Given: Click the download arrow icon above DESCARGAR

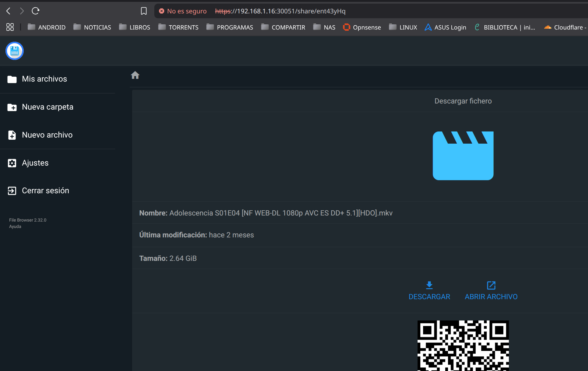Looking at the screenshot, I should (x=429, y=285).
